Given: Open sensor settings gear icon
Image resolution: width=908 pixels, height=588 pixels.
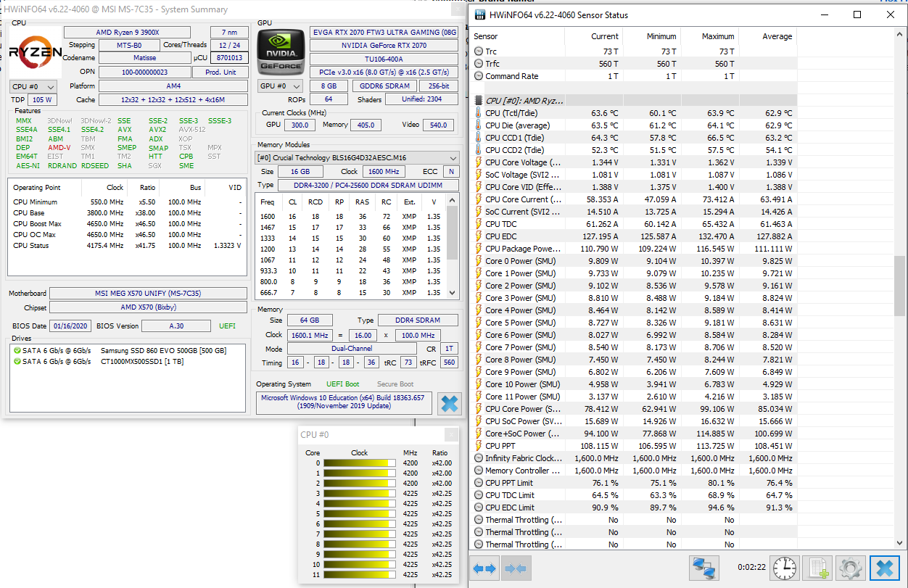Looking at the screenshot, I should 850,568.
